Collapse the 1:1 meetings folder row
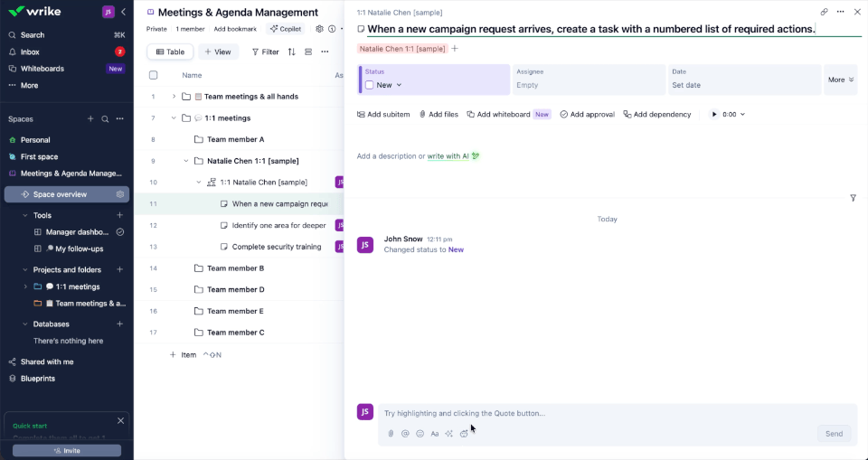The height and width of the screenshot is (460, 868). click(x=174, y=117)
